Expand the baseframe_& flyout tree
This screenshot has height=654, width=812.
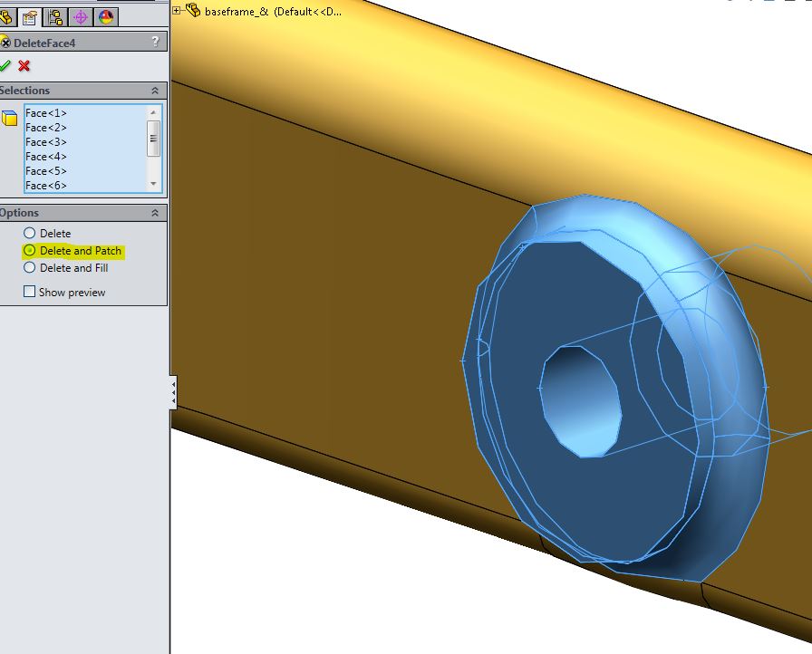[x=176, y=10]
